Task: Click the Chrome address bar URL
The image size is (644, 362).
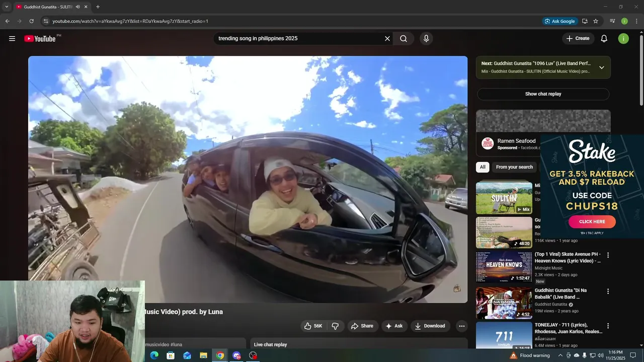Action: 130,21
